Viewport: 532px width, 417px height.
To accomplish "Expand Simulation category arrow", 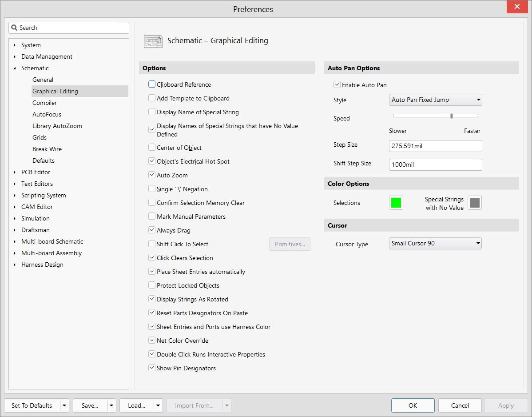I will [x=14, y=218].
